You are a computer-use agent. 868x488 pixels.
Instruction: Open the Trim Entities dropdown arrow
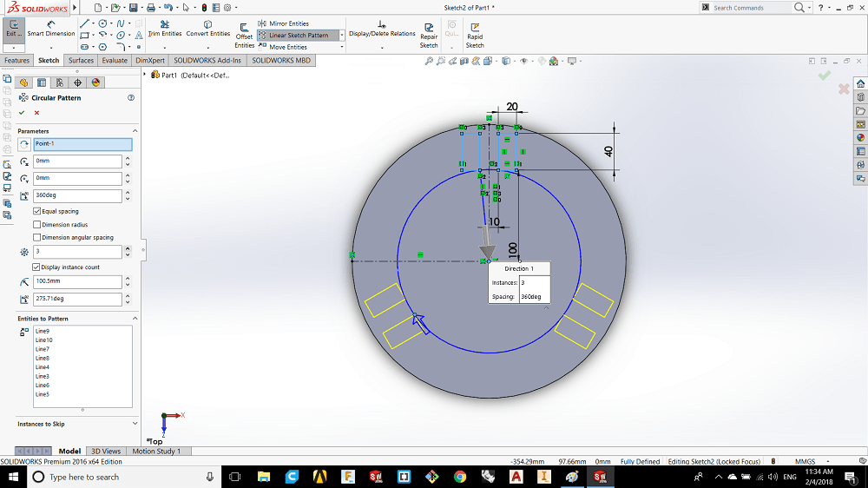pyautogui.click(x=164, y=48)
